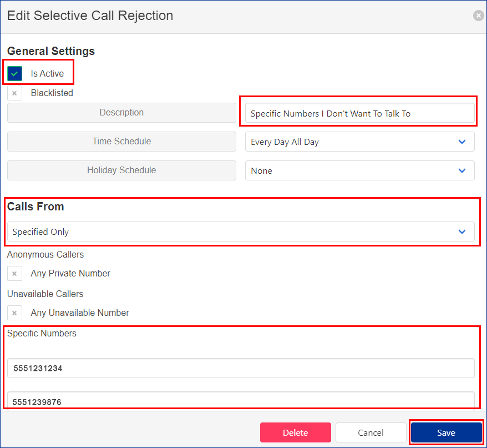
Task: Check the Any Private Number box
Action: pos(15,274)
